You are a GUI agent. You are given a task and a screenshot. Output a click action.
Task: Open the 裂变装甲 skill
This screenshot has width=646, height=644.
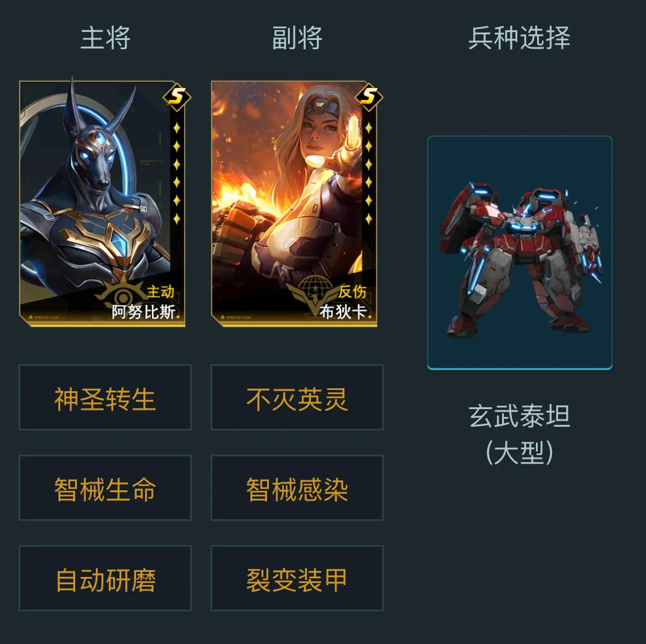coord(297,578)
